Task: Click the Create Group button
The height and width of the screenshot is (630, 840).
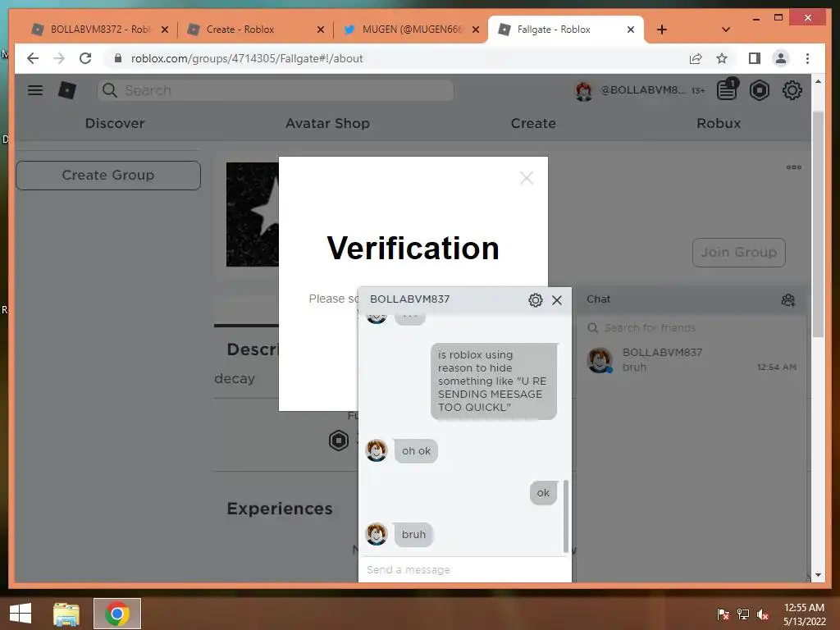Action: point(108,176)
